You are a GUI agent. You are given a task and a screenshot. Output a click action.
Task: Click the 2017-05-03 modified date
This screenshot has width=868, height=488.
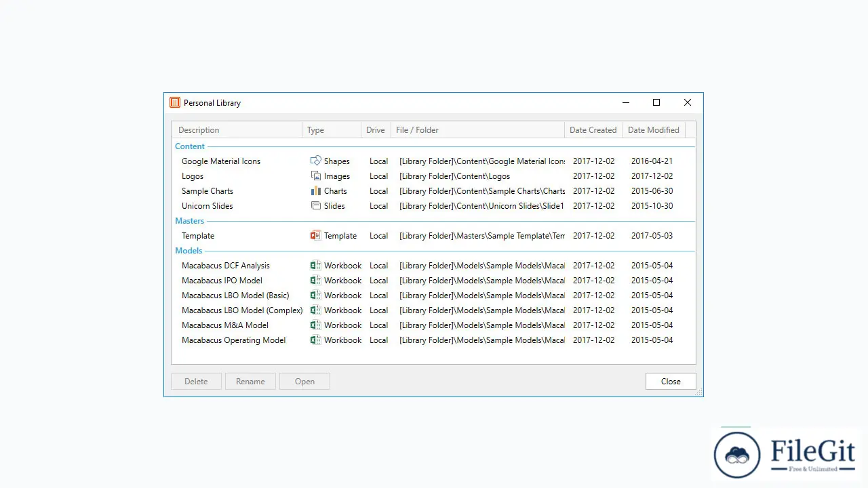pos(652,236)
